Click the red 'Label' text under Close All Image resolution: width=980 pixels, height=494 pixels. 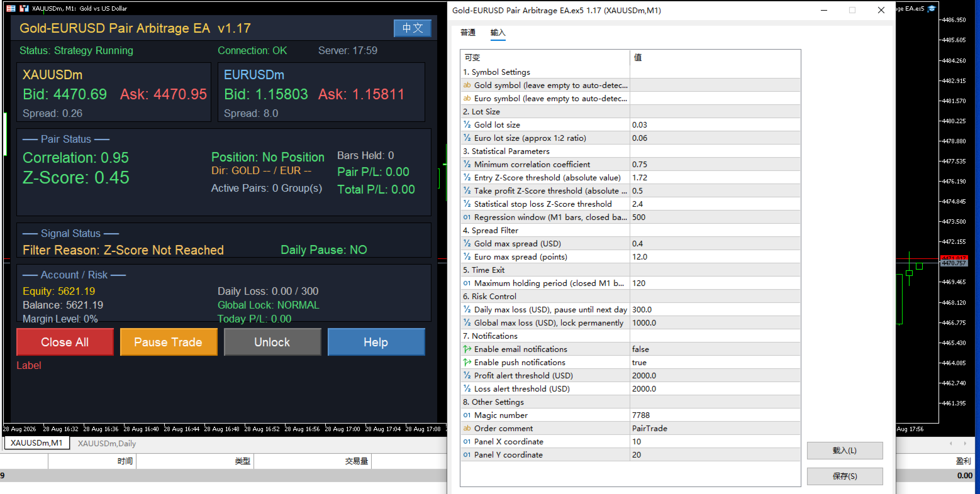click(x=29, y=365)
